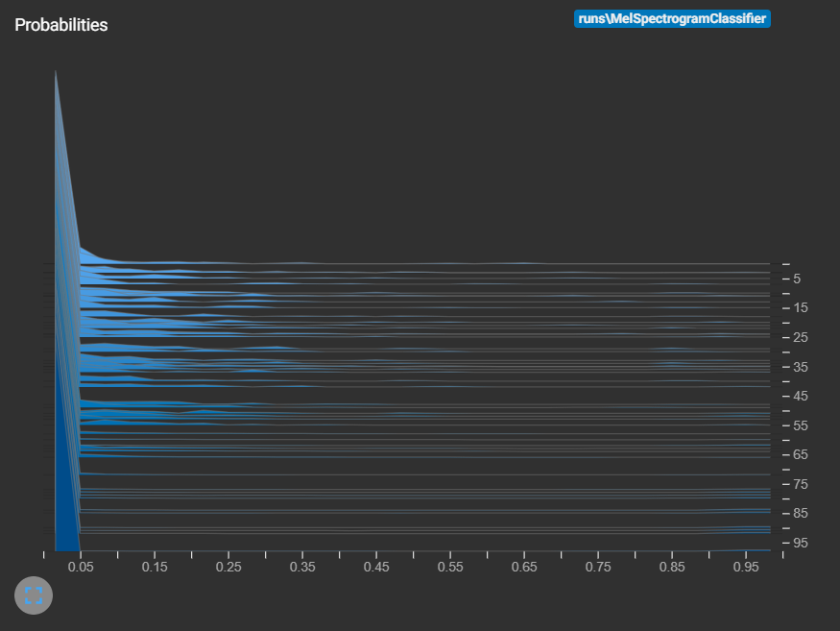Screen dimensions: 840x631
Task: Click the 0.05 x-axis tick label
Action: point(81,568)
